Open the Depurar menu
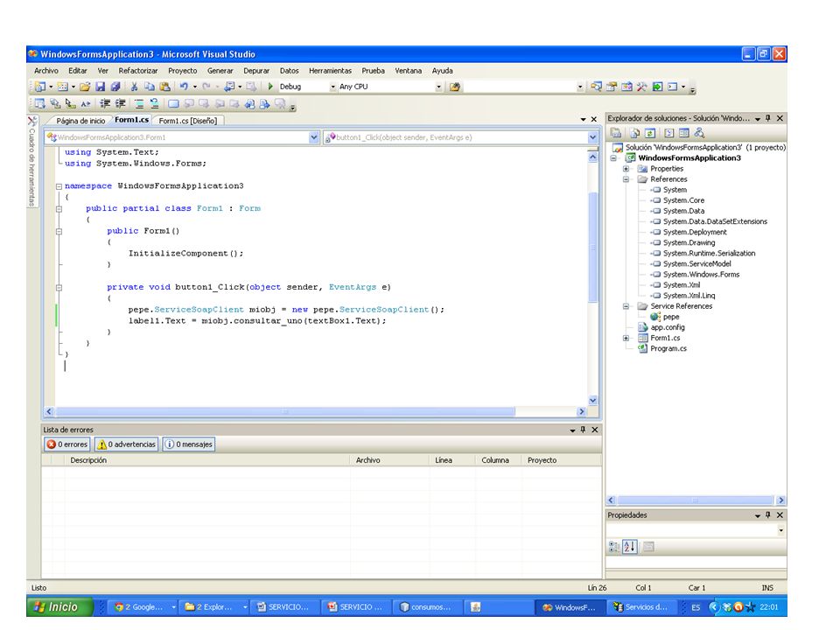 [x=256, y=71]
